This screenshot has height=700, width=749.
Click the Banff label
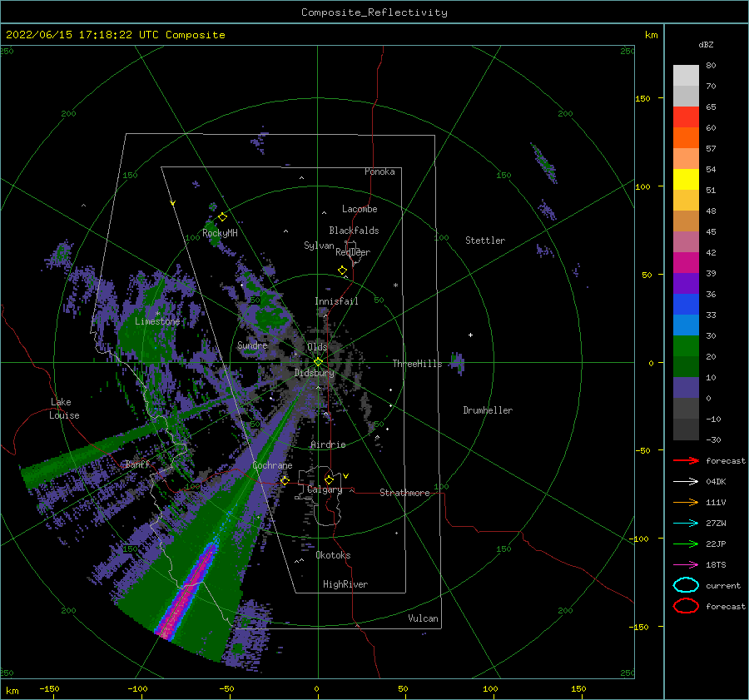137,464
